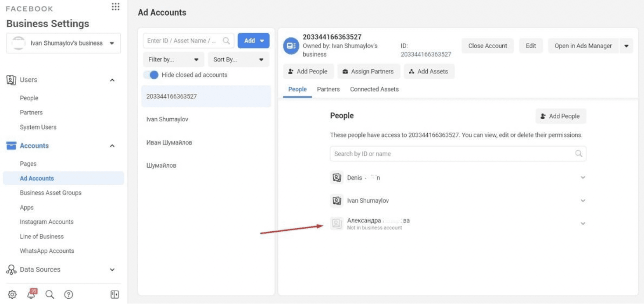Click the Add Assets button
This screenshot has width=644, height=304.
[429, 71]
